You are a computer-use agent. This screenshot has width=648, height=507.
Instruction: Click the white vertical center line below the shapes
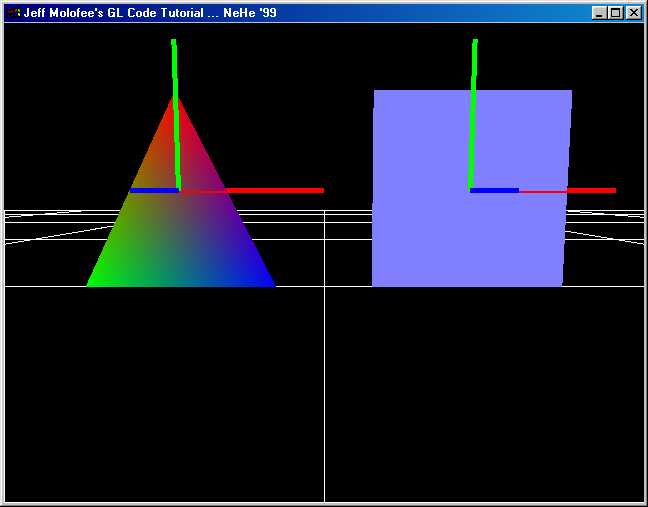point(324,400)
